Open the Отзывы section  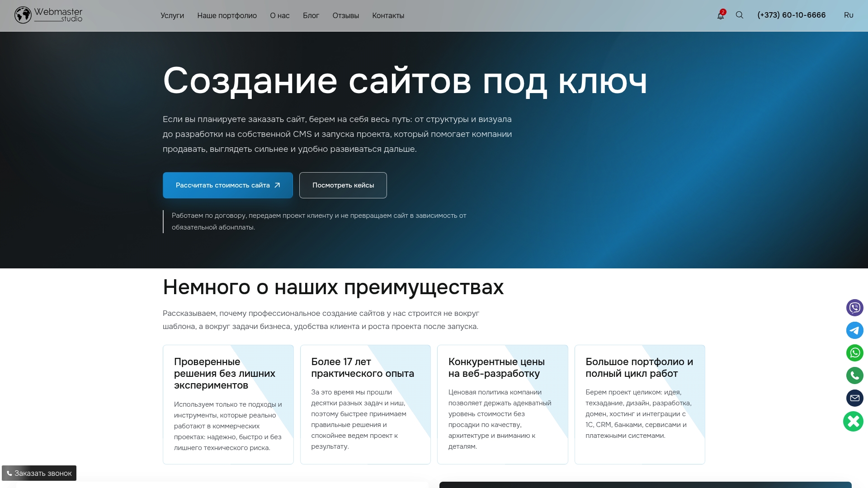click(345, 15)
